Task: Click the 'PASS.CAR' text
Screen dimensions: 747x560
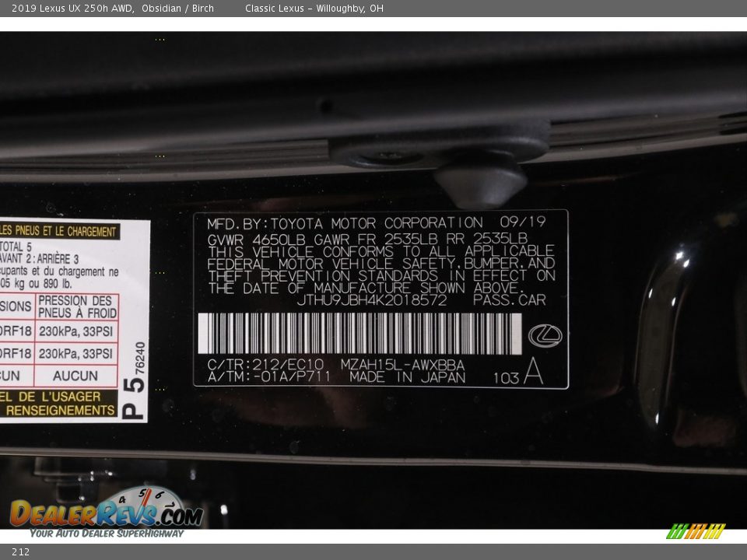Action: tap(509, 300)
